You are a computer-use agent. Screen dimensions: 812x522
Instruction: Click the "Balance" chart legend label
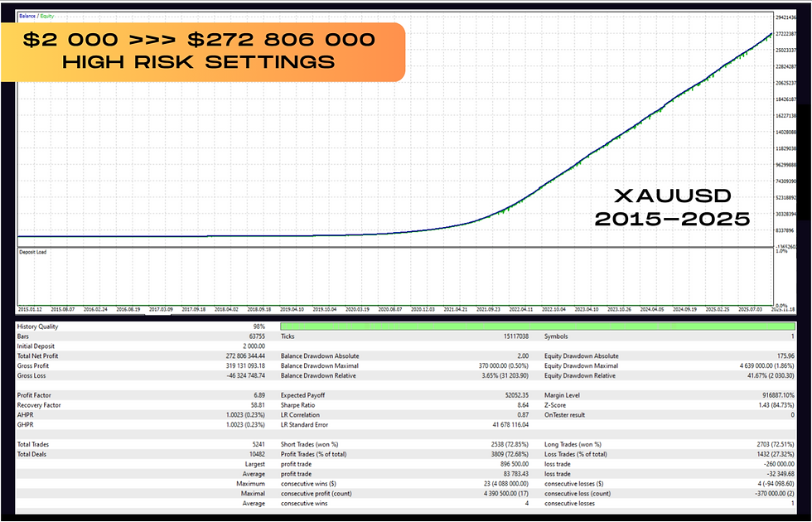pyautogui.click(x=27, y=16)
